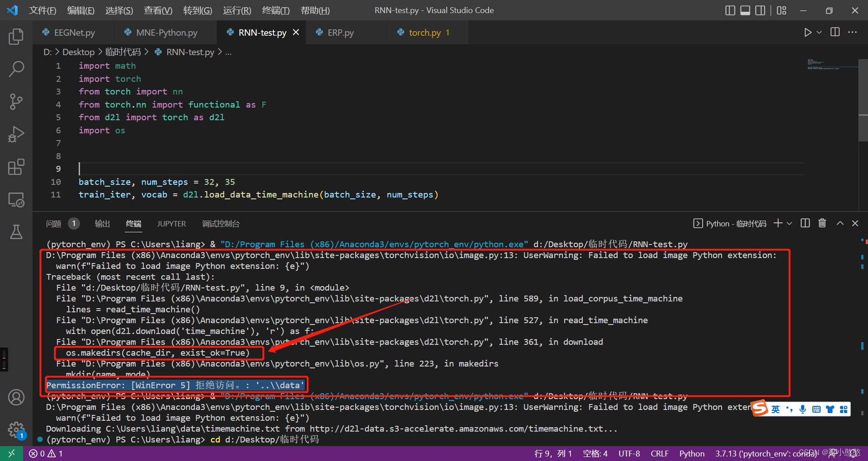868x461 pixels.
Task: Open the 文件(F) menu
Action: click(42, 10)
